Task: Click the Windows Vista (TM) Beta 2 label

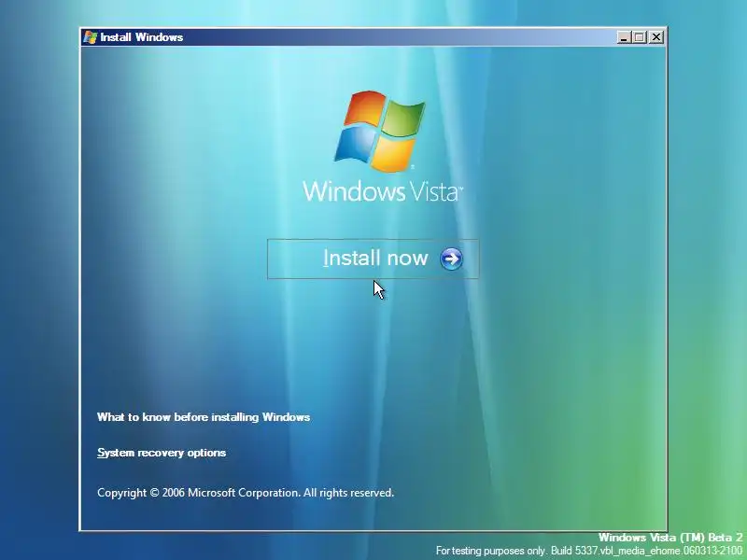Action: (x=670, y=538)
